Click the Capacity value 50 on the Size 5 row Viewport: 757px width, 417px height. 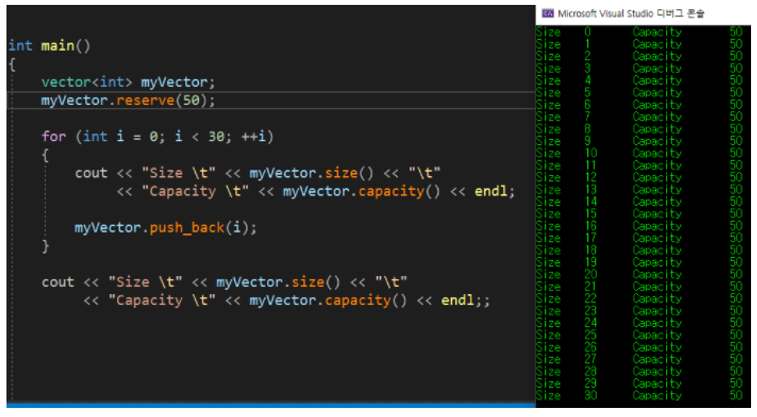point(736,92)
